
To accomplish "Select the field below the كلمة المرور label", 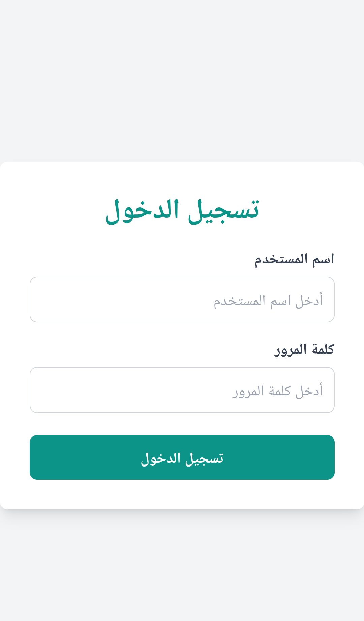I will pos(182,390).
